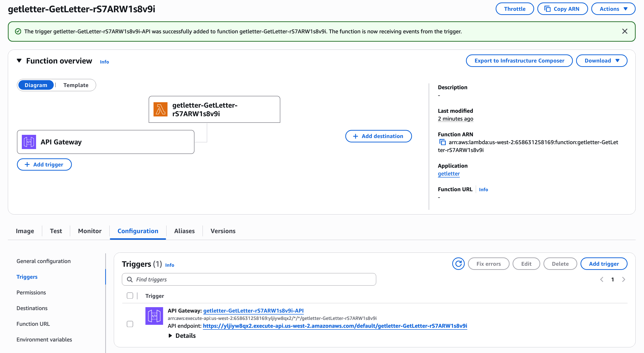Open General configuration in the side menu
Image resolution: width=644 pixels, height=353 pixels.
[43, 261]
